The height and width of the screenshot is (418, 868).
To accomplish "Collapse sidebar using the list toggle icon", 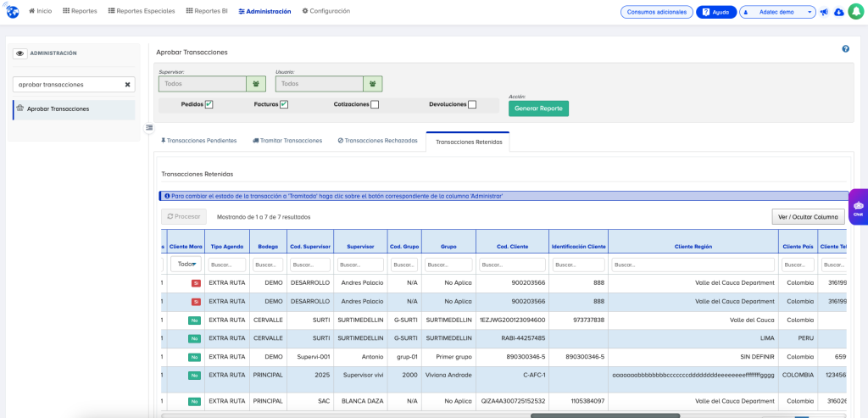I will [149, 127].
